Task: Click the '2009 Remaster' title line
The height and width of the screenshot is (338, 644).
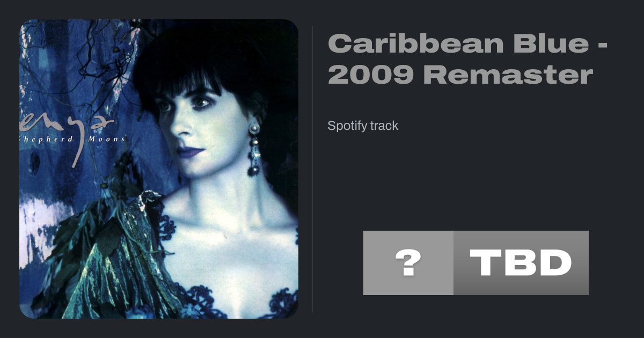Action: [460, 75]
